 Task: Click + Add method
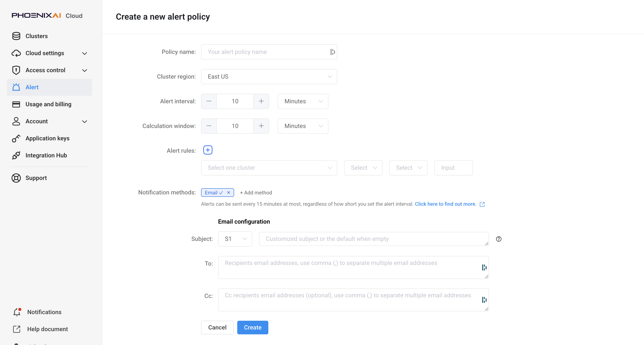[256, 193]
